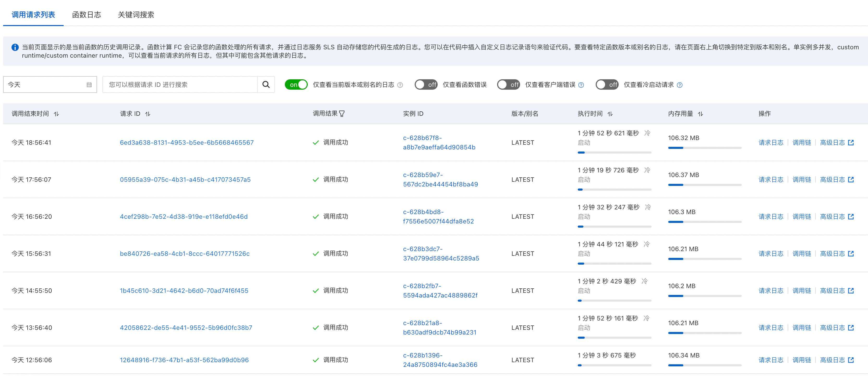The image size is (868, 376).
Task: Click the search magnifier icon button
Action: 266,84
